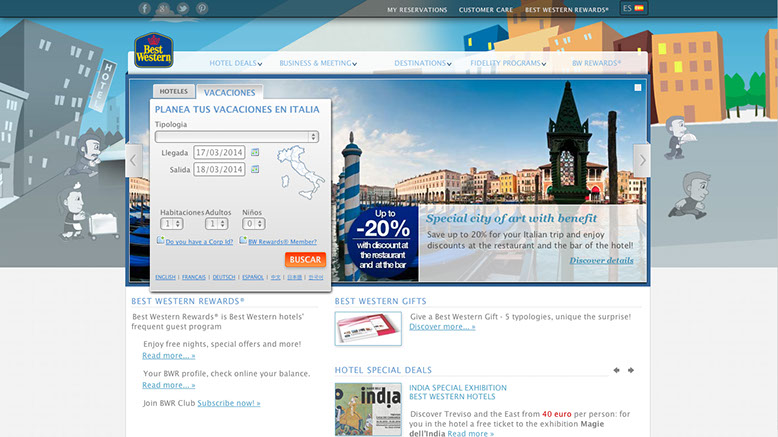Click Read more in India deal
778x437 pixels.
pyautogui.click(x=471, y=434)
